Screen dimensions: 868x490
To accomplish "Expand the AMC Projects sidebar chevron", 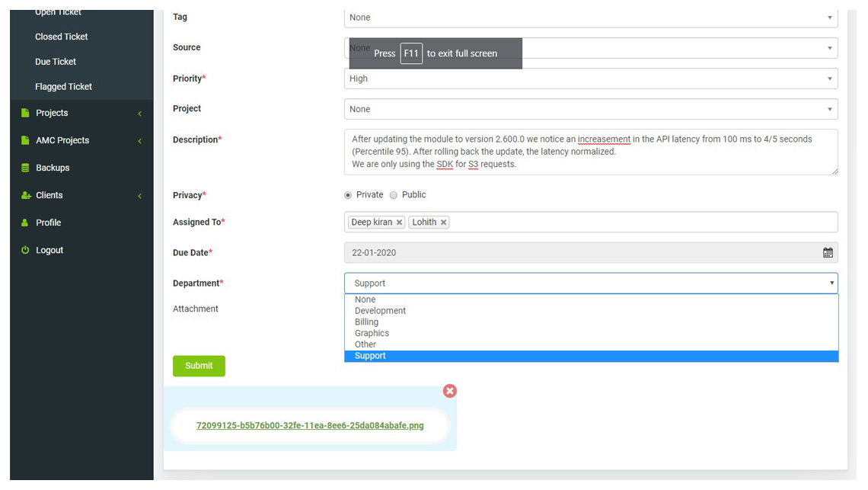I will [x=139, y=141].
